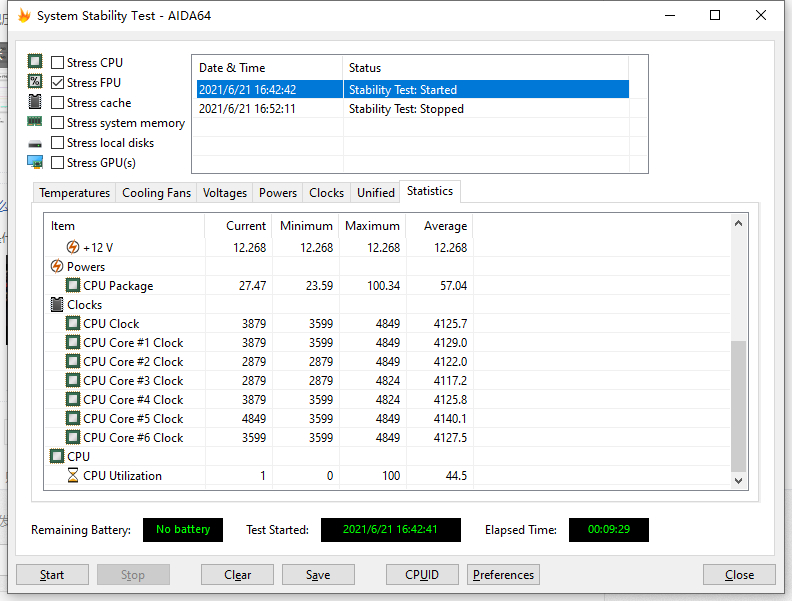Click the CPU category chip icon
Screen dimensions: 792x601
coord(57,457)
